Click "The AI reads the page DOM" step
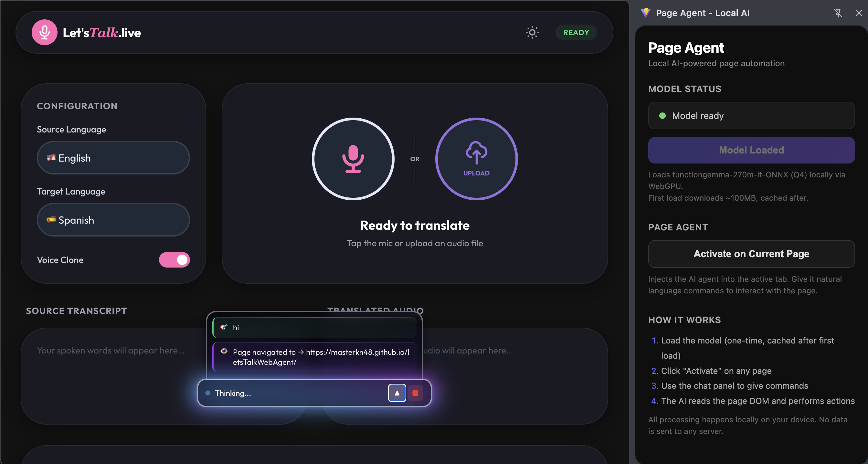868x464 pixels. (757, 401)
